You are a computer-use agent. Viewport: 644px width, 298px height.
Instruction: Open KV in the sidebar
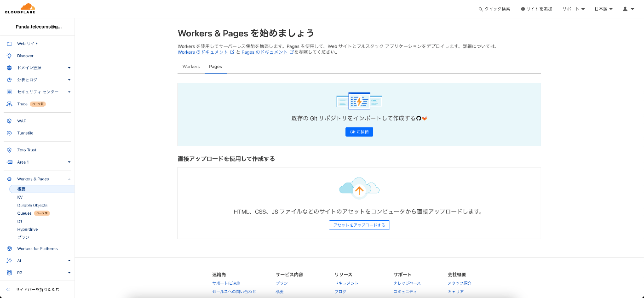(20, 197)
